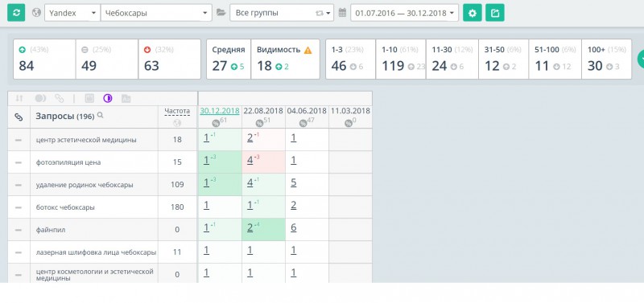Screen dimensions: 644x303
Task: Open 04.06.2018 position 5 for удаление родинок
Action: coord(293,183)
